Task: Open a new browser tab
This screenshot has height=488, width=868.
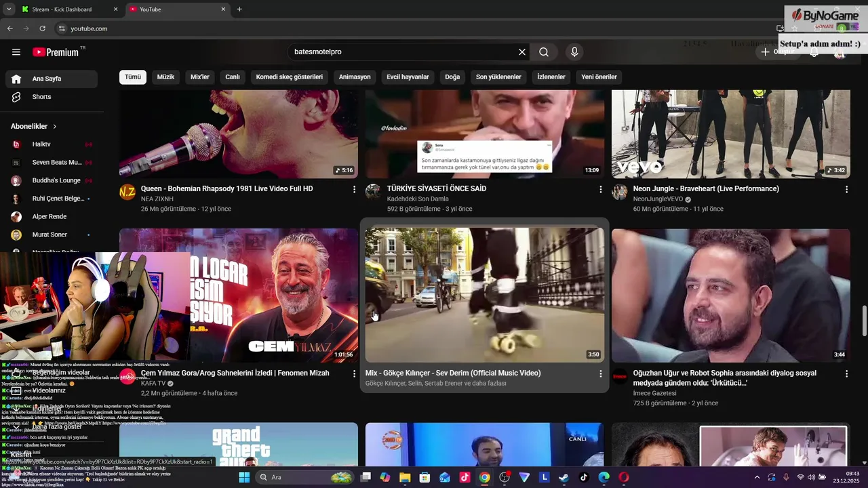Action: (x=239, y=9)
